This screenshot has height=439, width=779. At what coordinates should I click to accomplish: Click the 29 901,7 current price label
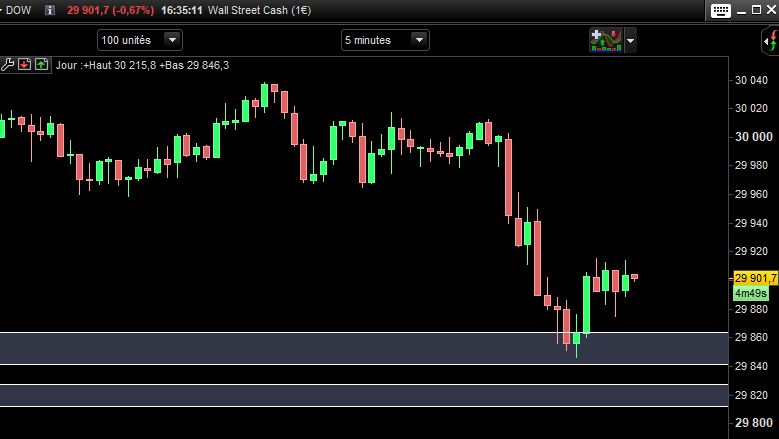click(755, 278)
